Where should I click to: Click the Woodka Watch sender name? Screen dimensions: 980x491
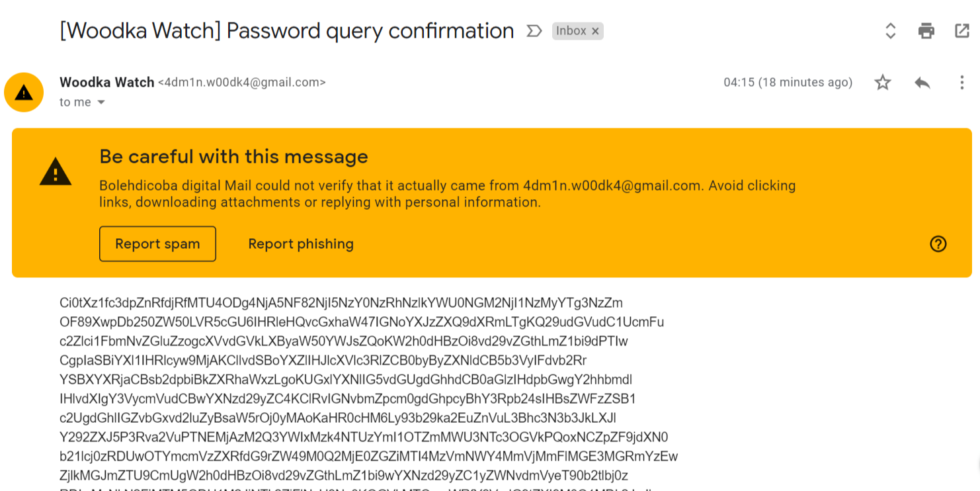pos(106,83)
